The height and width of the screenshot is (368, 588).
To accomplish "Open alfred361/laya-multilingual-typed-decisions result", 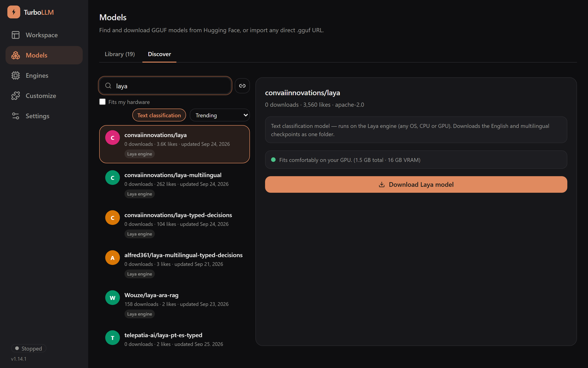I will (x=175, y=264).
